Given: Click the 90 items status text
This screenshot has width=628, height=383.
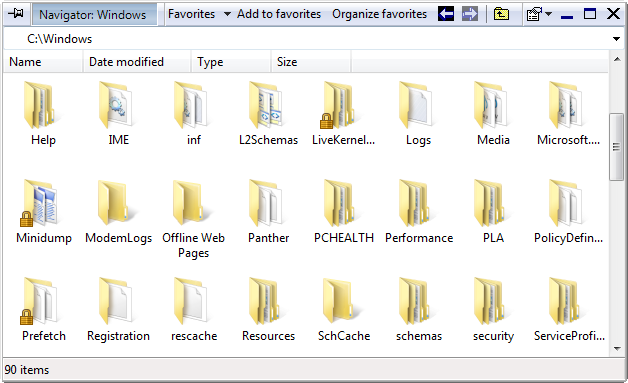Looking at the screenshot, I should click(x=27, y=369).
